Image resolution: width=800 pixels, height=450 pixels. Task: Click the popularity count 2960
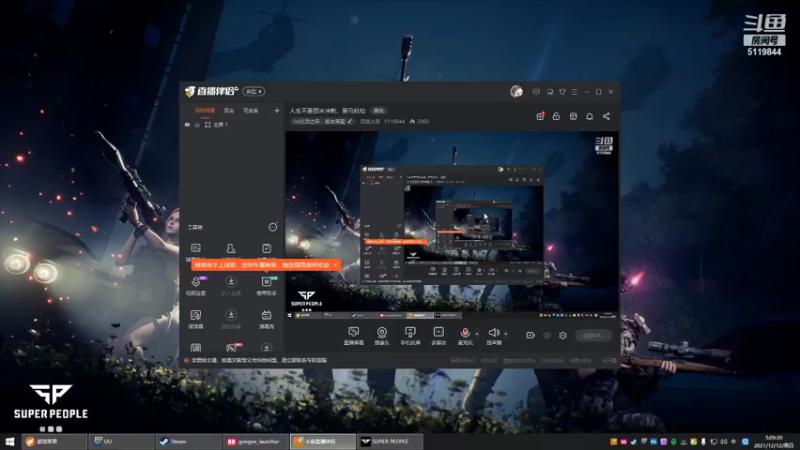(419, 121)
